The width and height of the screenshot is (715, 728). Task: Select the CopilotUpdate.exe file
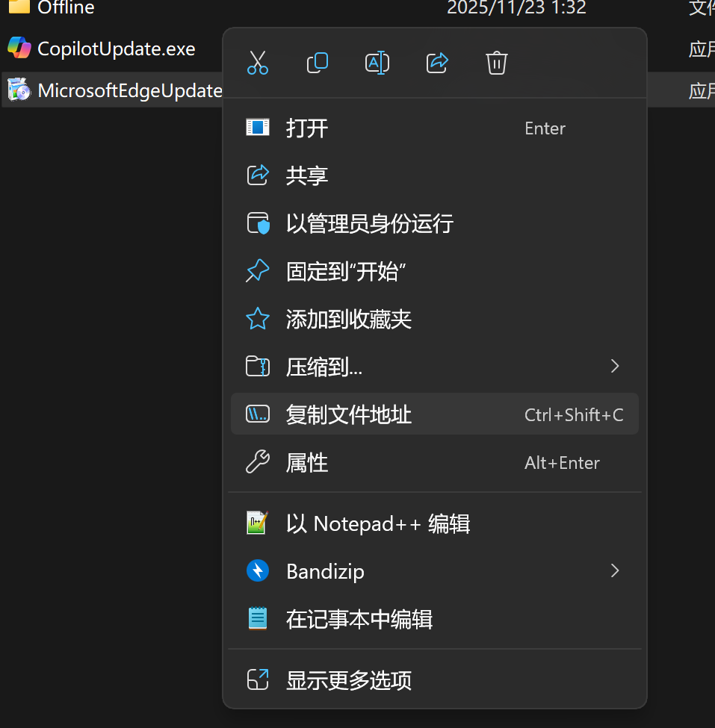tap(116, 49)
